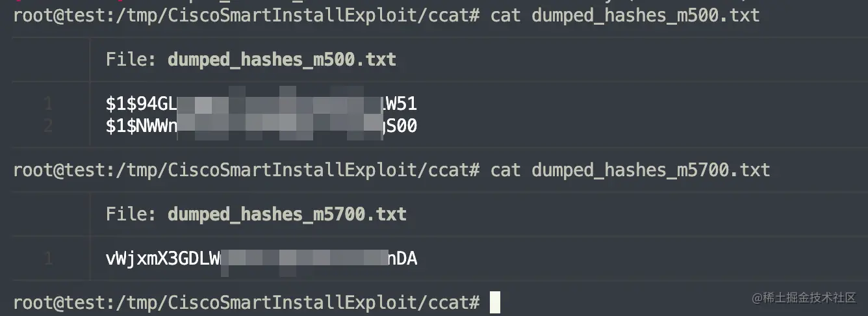Click the hash starting with $1$NWWn
This screenshot has width=868, height=316.
point(261,125)
